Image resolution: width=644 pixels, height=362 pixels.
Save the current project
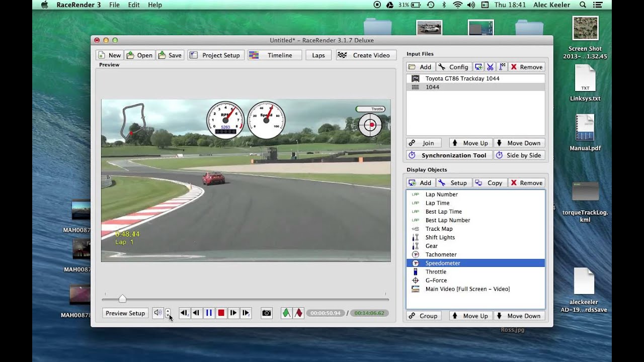(x=170, y=55)
